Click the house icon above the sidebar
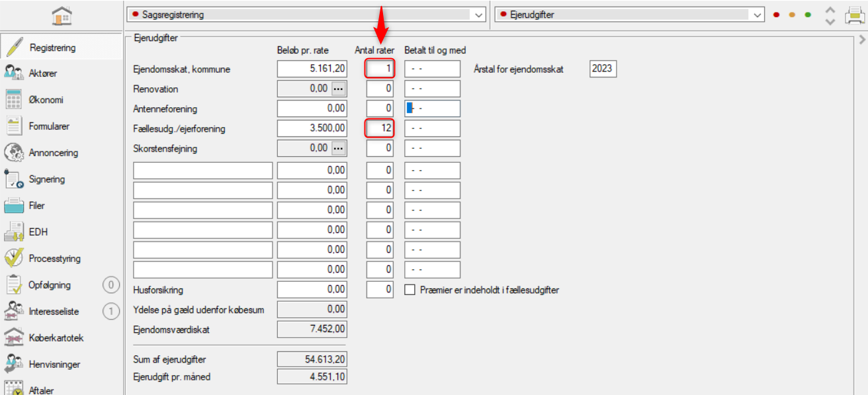868x395 pixels. click(62, 15)
